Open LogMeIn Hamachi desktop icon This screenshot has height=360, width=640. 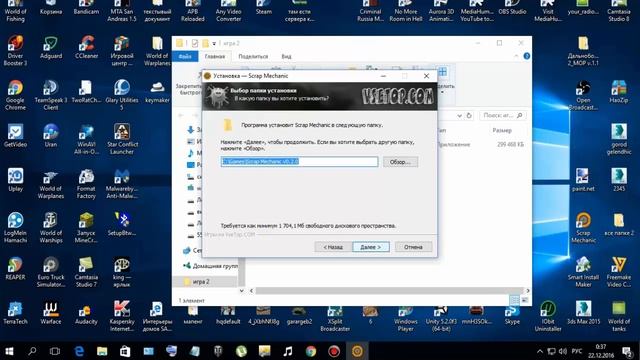(x=15, y=228)
